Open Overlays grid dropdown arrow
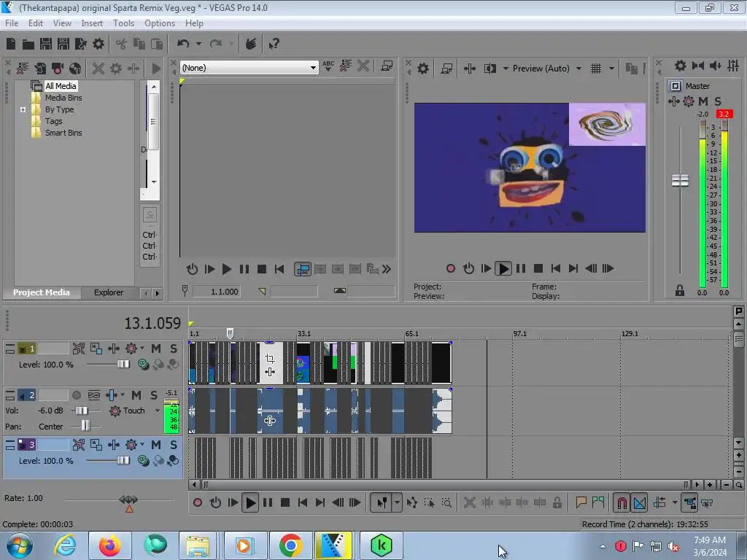The height and width of the screenshot is (560, 747). pyautogui.click(x=611, y=69)
